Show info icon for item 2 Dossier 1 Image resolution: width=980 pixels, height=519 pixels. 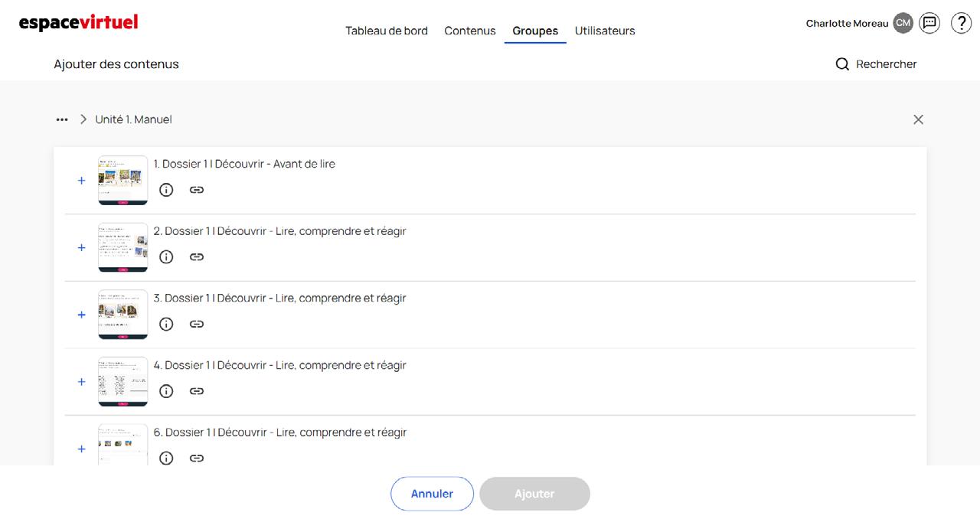click(x=166, y=257)
